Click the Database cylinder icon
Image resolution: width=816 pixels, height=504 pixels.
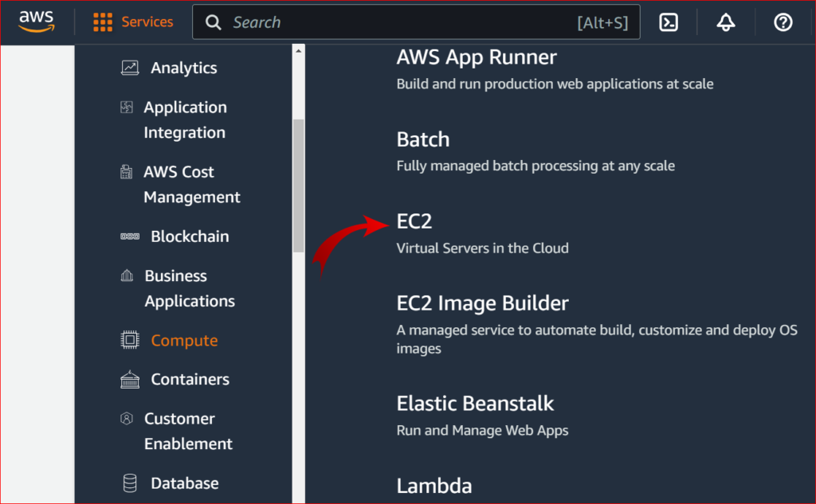click(x=130, y=483)
